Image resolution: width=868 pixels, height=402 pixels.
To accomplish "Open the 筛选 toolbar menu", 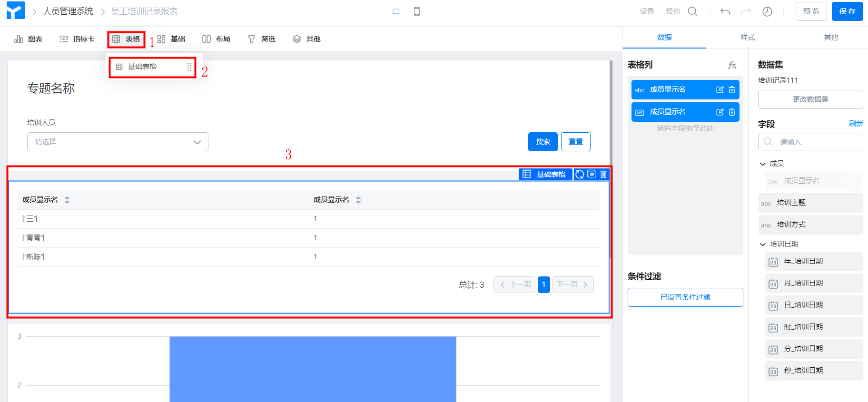I will click(x=262, y=39).
